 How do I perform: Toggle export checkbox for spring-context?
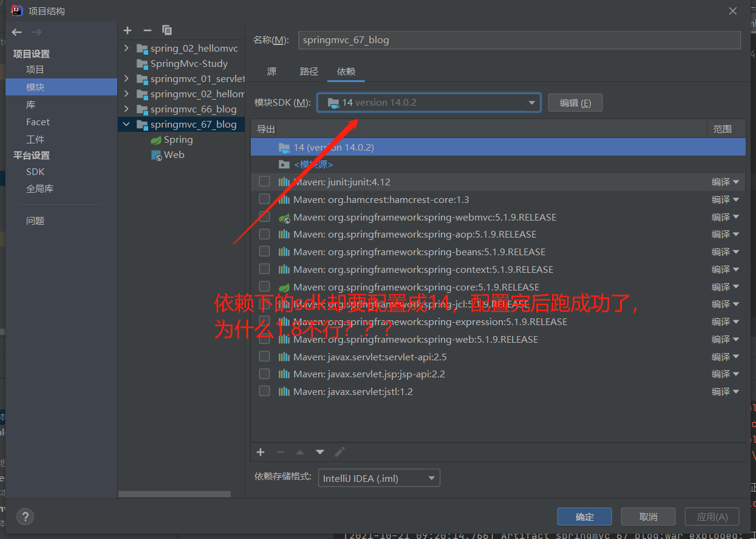(264, 269)
